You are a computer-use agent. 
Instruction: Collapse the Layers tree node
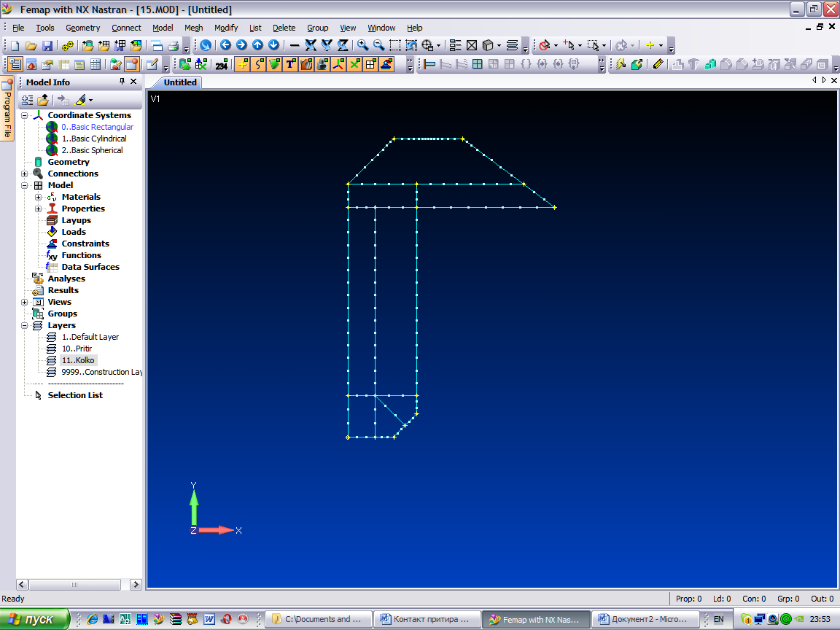click(x=24, y=325)
